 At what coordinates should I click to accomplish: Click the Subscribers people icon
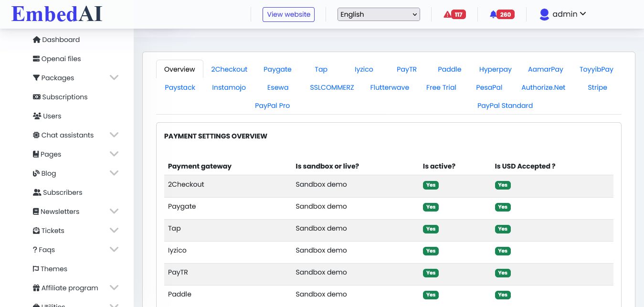tap(37, 192)
